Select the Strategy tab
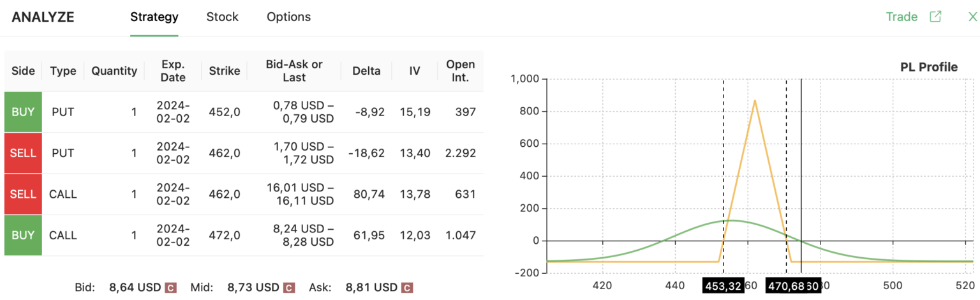Screen dimensions: 980x300 tap(154, 17)
